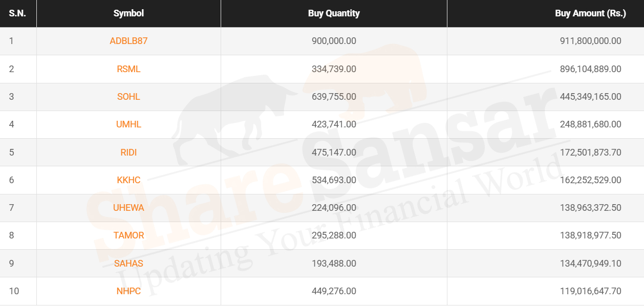Click the 449,276.00 quantity cell

coord(334,291)
